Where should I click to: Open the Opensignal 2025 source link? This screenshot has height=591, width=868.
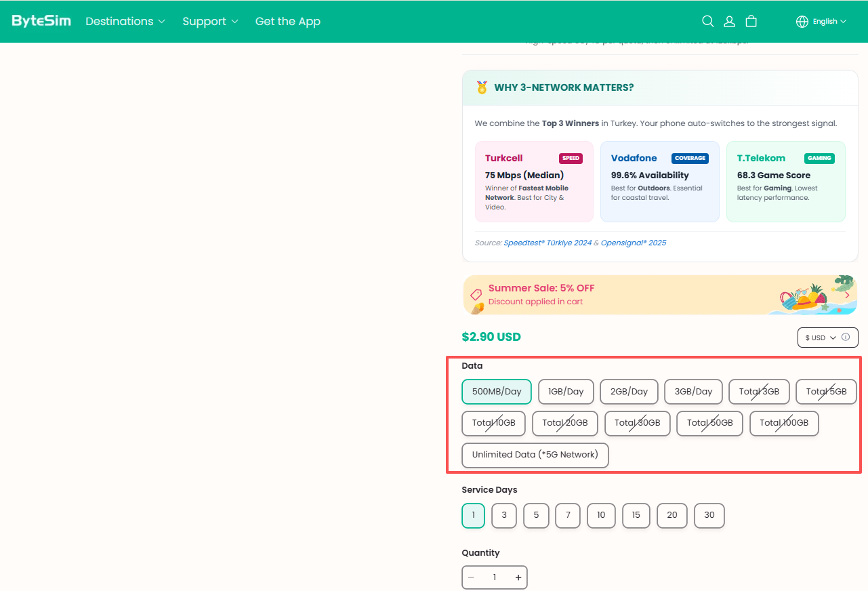coord(634,243)
